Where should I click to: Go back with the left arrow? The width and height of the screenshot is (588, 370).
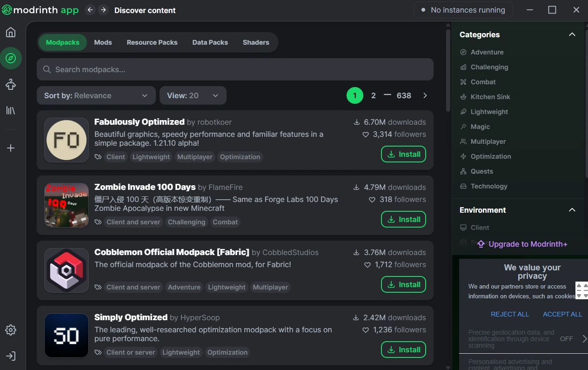90,10
